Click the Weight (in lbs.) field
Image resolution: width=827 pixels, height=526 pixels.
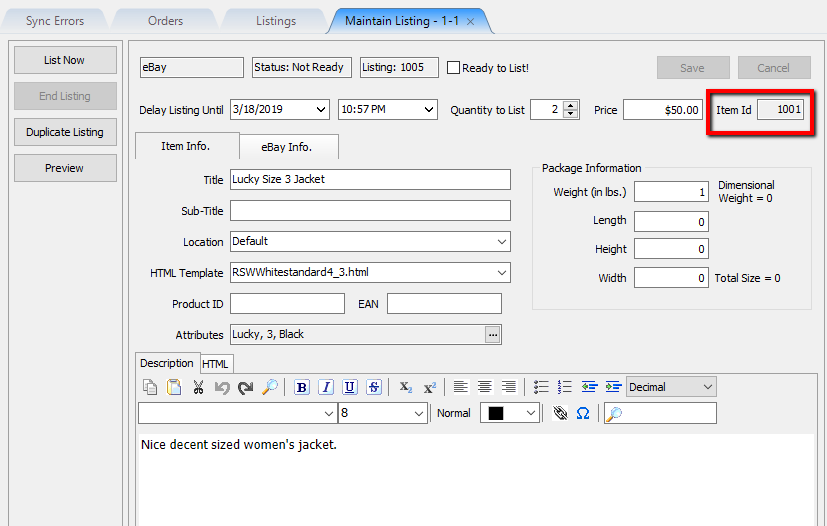(671, 192)
